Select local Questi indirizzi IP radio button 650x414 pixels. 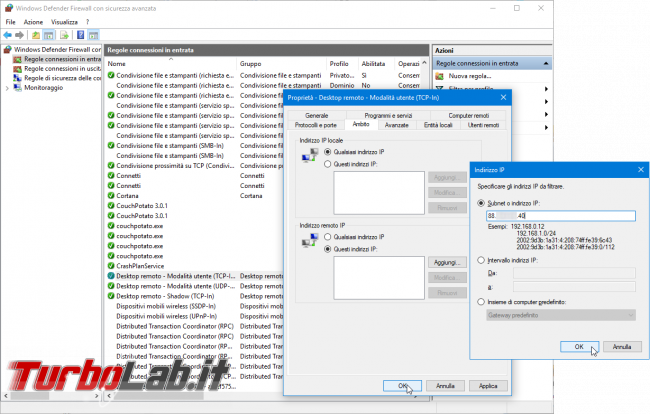pos(327,164)
